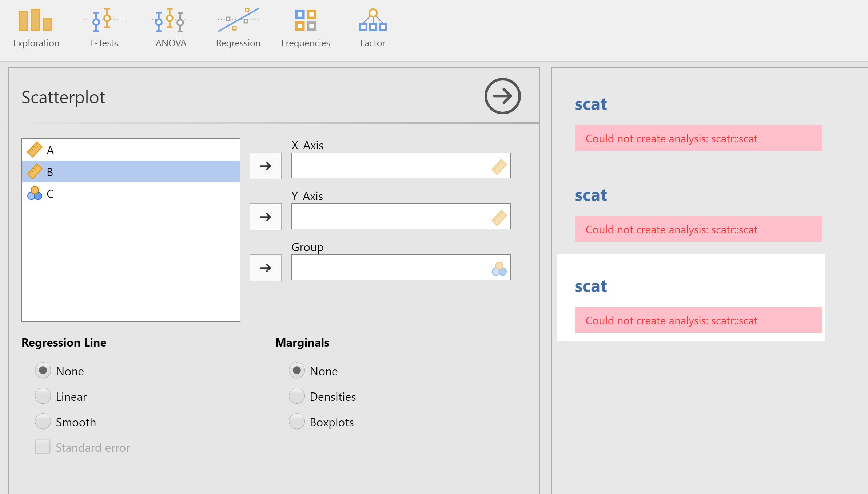Click the nominal variable icon beside C
This screenshot has width=868, height=494.
pos(35,194)
